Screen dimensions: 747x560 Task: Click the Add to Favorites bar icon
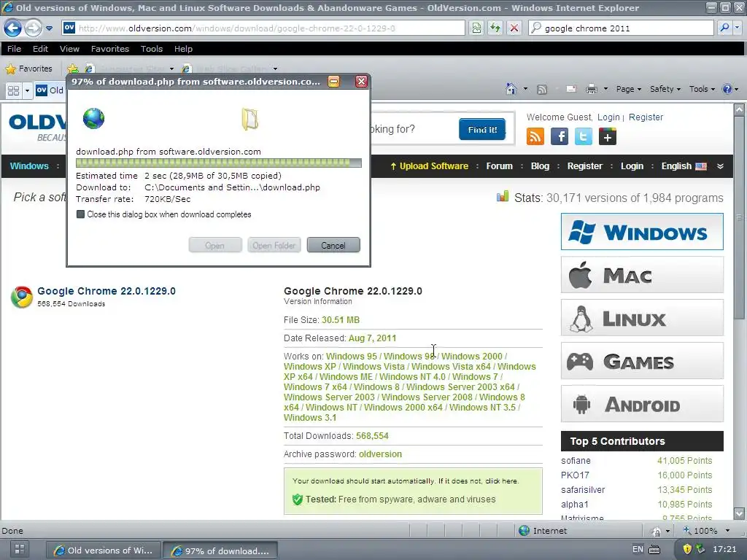[x=72, y=69]
